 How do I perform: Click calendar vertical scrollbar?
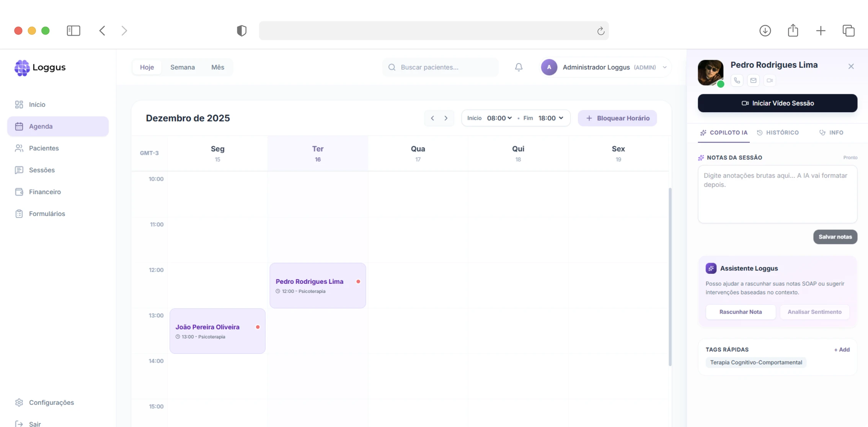(x=670, y=276)
